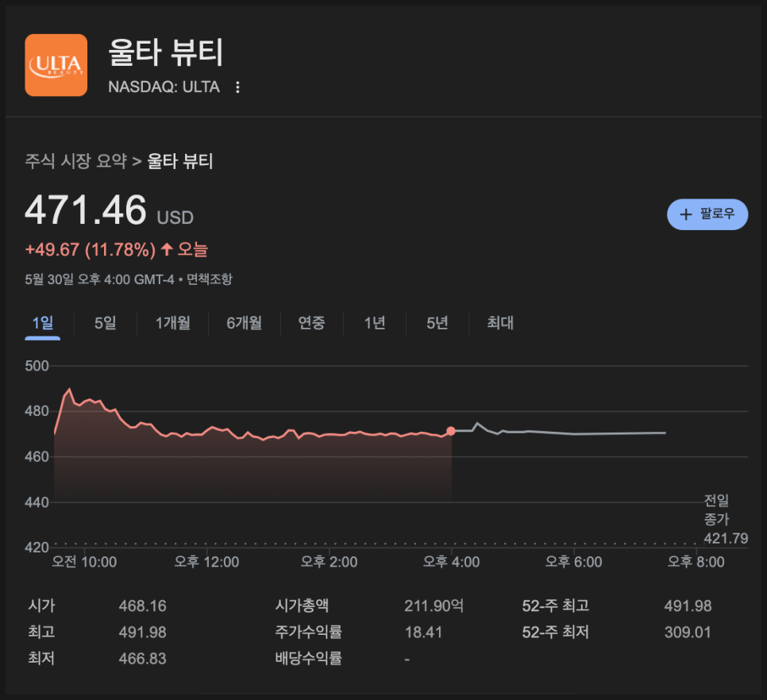This screenshot has width=767, height=700.
Task: Select the 연중 year-to-date tab
Action: pyautogui.click(x=311, y=323)
